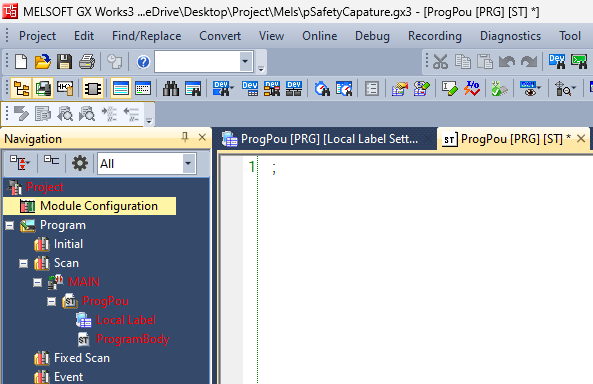Toggle the Progress window icon with dotted grid
This screenshot has height=384, width=593.
pyautogui.click(x=143, y=89)
